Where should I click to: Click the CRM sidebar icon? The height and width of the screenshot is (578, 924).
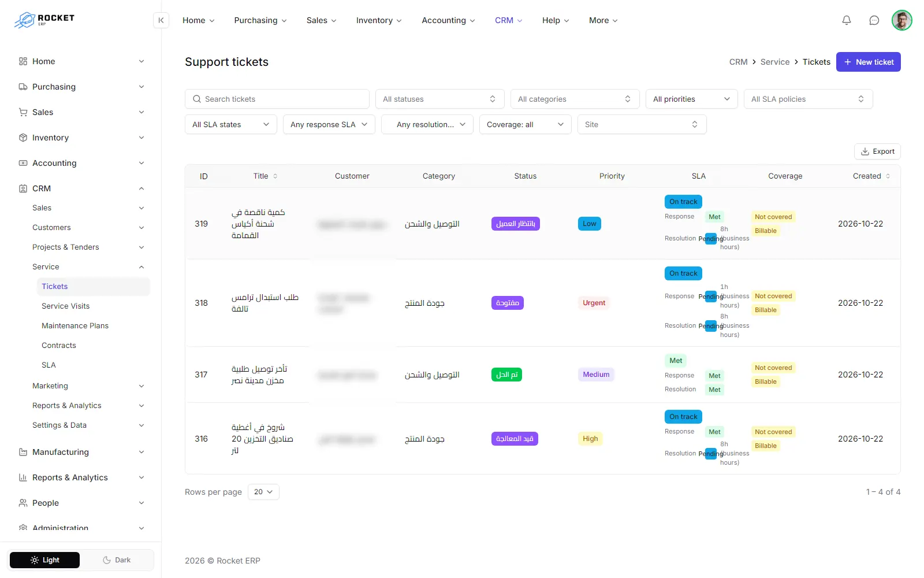coord(23,188)
